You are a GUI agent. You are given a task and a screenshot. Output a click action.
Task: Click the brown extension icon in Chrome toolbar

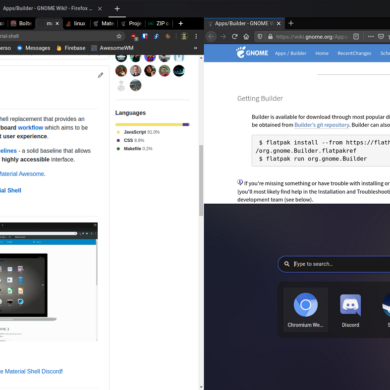pos(168,36)
